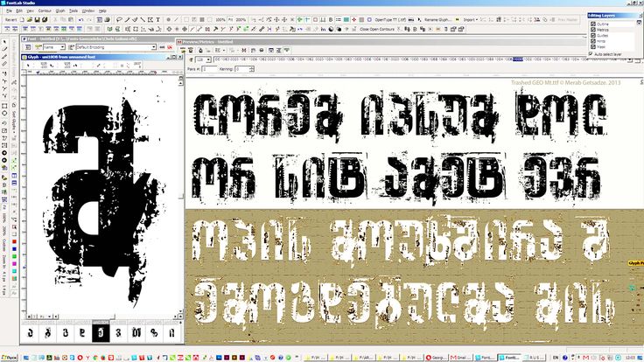This screenshot has height=362, width=644.
Task: Click the vertical scrollbar of Glyph window
Action: tap(181, 197)
